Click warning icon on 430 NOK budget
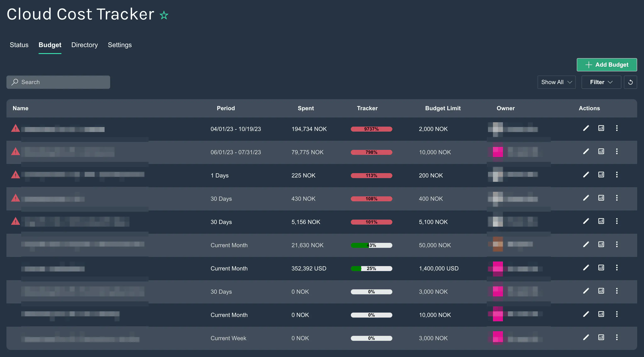The height and width of the screenshot is (357, 644). [16, 198]
